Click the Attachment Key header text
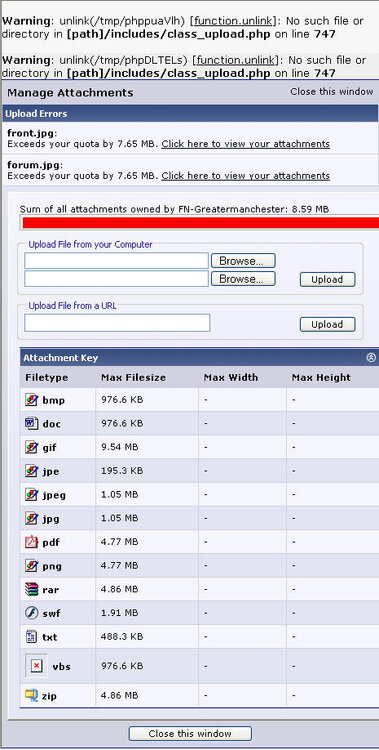 pyautogui.click(x=61, y=358)
